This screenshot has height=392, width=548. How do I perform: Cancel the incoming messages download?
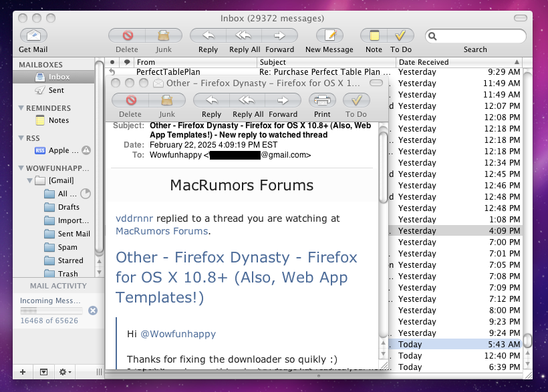[x=93, y=311]
